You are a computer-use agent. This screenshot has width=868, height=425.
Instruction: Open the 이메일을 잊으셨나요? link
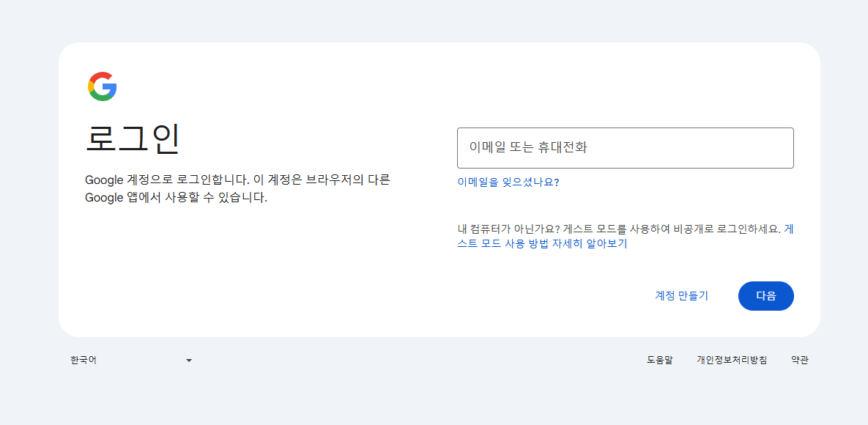pos(508,182)
